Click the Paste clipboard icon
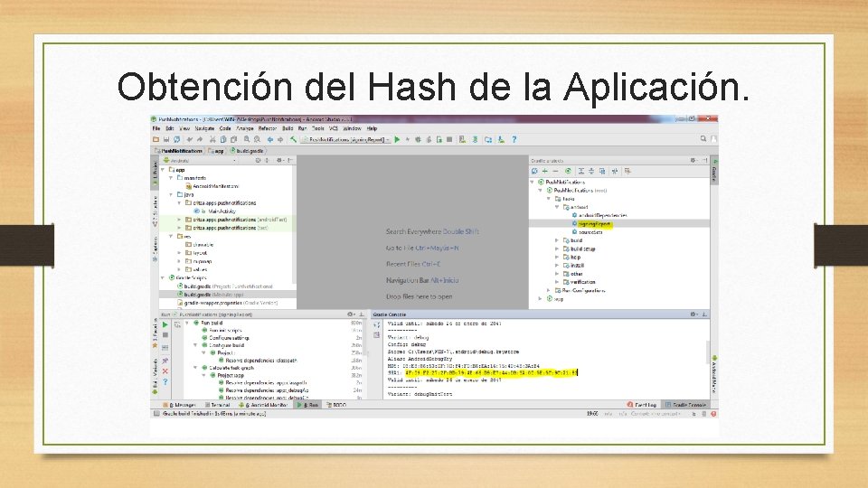 tap(233, 139)
